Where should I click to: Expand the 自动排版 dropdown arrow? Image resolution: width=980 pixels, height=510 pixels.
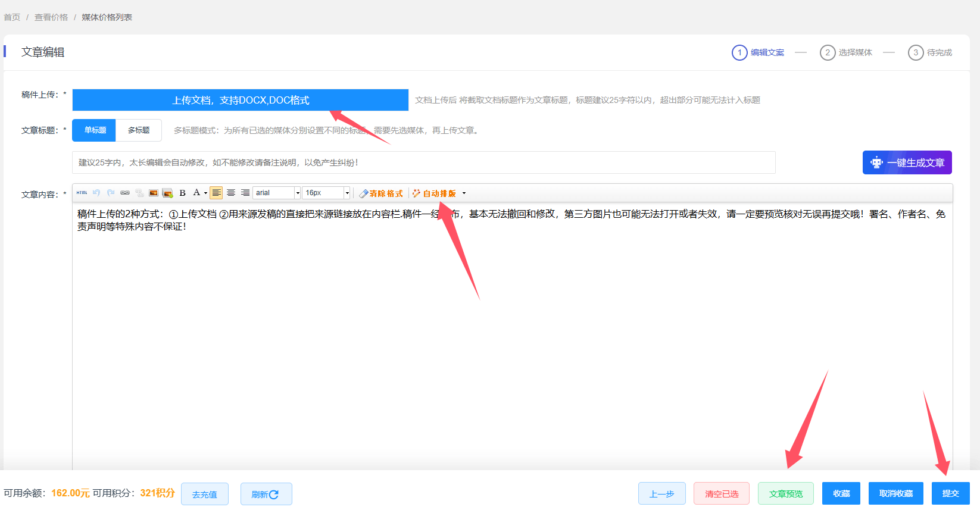point(464,193)
